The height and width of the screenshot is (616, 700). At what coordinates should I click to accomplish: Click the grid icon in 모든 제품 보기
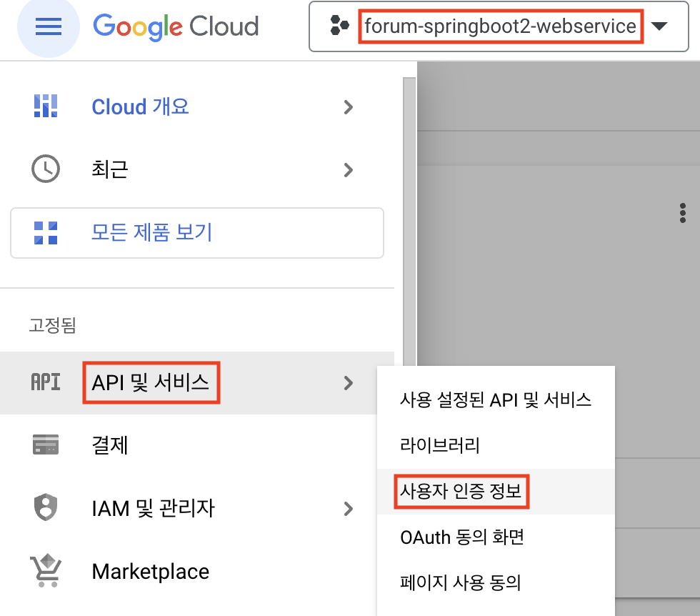pos(46,233)
